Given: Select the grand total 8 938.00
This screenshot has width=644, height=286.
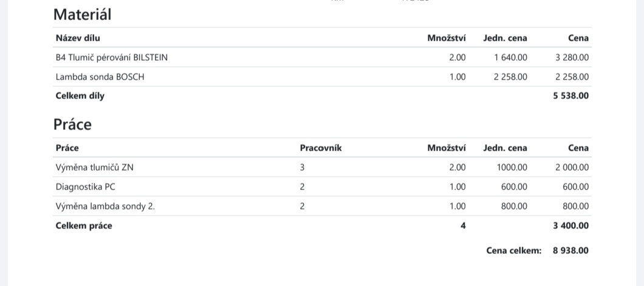Looking at the screenshot, I should coord(570,251).
